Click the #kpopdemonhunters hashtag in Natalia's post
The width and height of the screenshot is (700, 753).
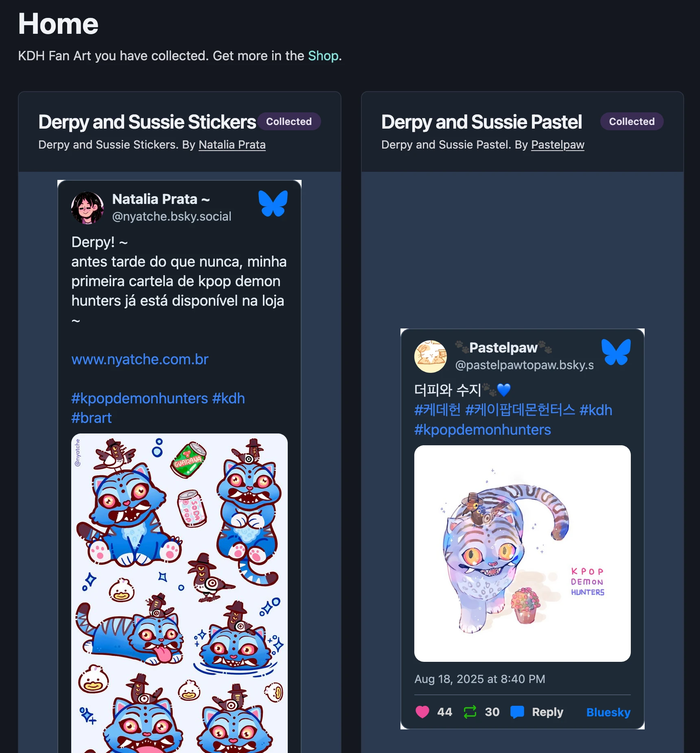140,398
